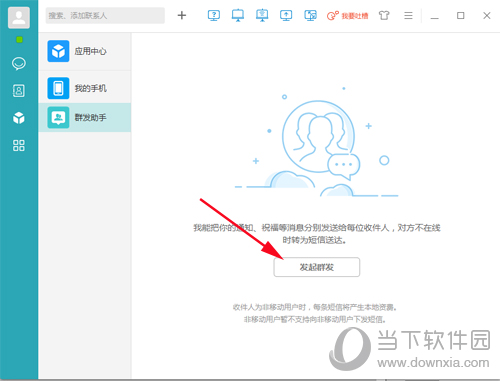Screen dimensions: 500x381
Task: Click the monitor question mark icon
Action: 214,15
